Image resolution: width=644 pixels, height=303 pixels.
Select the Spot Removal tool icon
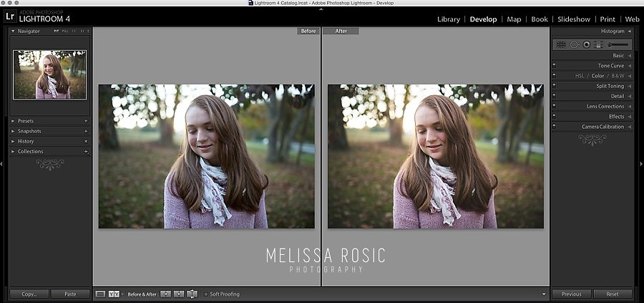coord(574,44)
